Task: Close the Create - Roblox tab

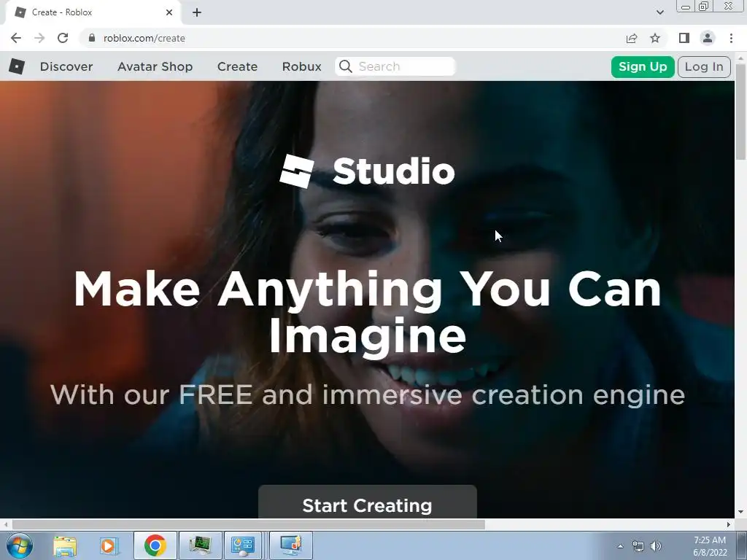Action: pos(169,12)
